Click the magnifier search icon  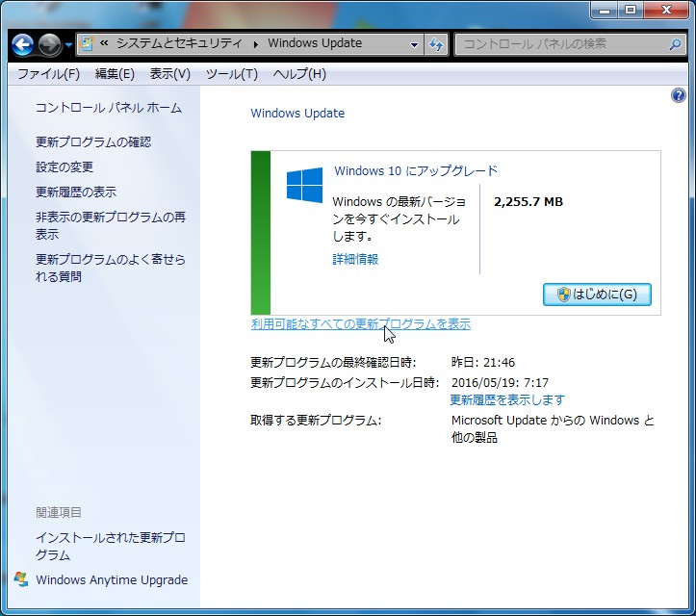[x=675, y=44]
